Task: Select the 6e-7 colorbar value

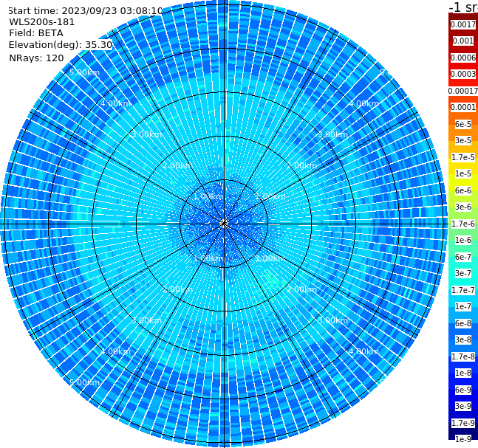Action: (463, 257)
